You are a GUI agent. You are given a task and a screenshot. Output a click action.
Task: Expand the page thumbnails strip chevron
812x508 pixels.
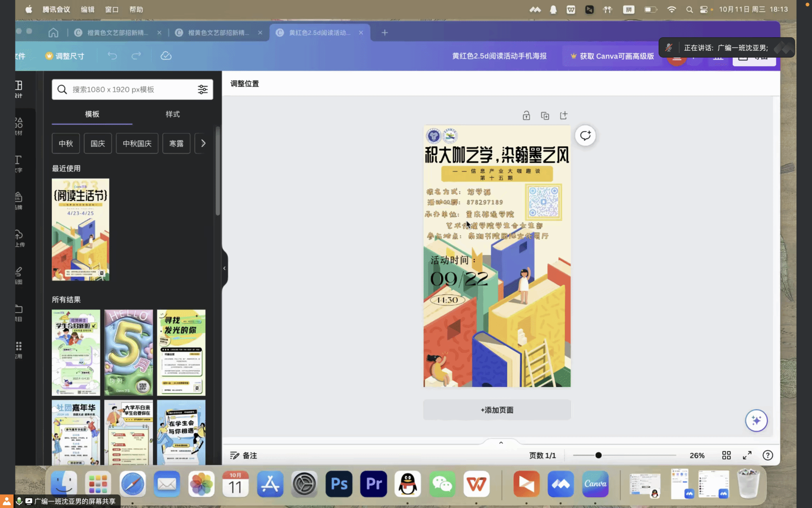[501, 443]
